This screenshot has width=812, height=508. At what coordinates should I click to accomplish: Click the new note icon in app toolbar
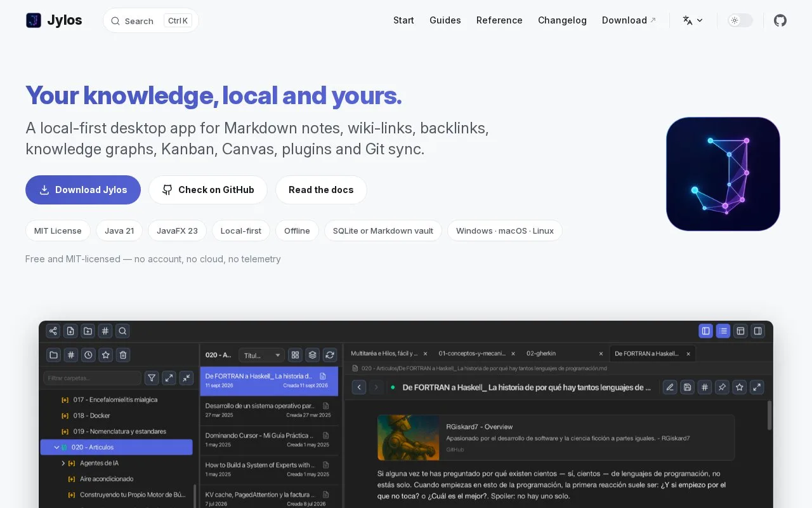tap(70, 331)
